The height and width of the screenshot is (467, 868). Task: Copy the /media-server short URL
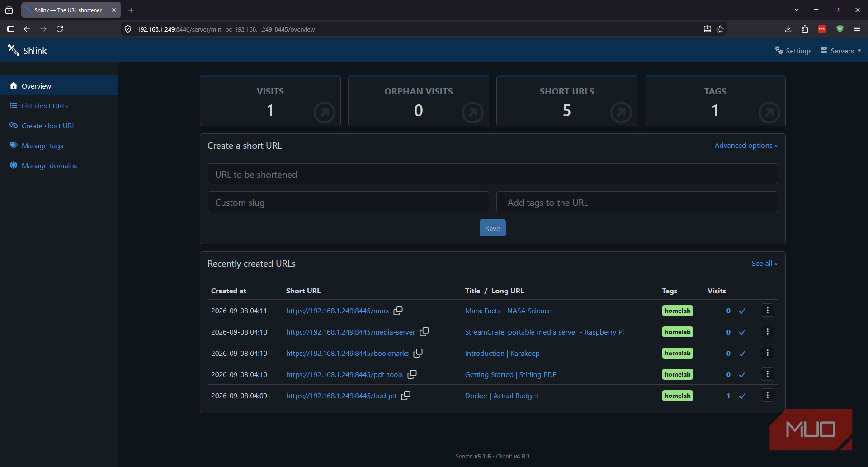tap(424, 332)
